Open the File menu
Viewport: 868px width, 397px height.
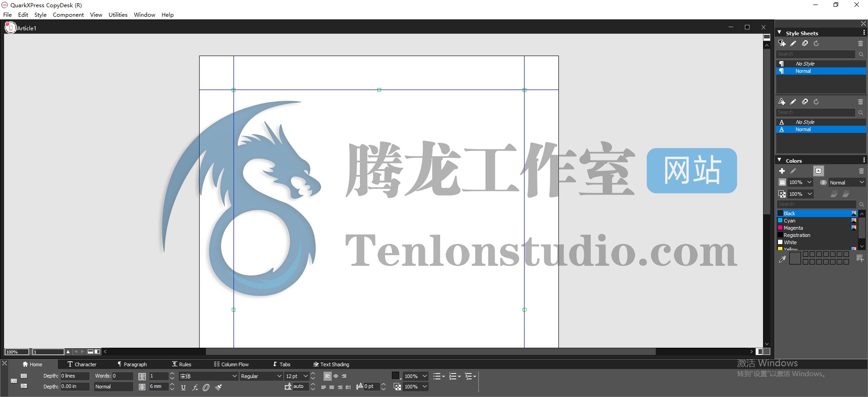(x=7, y=14)
